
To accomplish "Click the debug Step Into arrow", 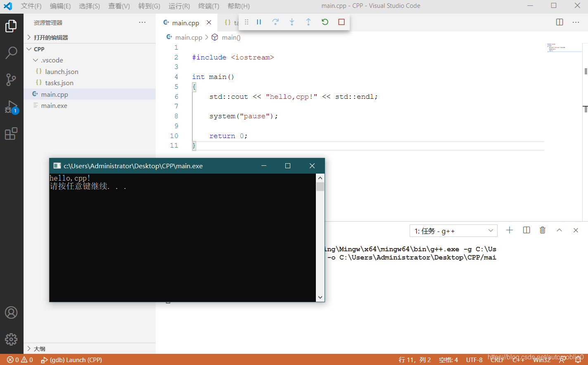I will [x=292, y=22].
